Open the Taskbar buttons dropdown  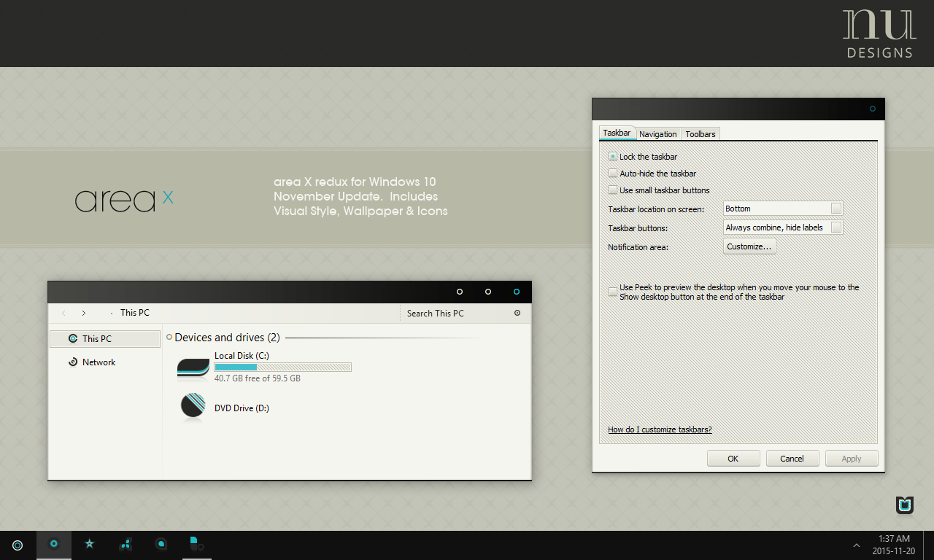pos(783,227)
